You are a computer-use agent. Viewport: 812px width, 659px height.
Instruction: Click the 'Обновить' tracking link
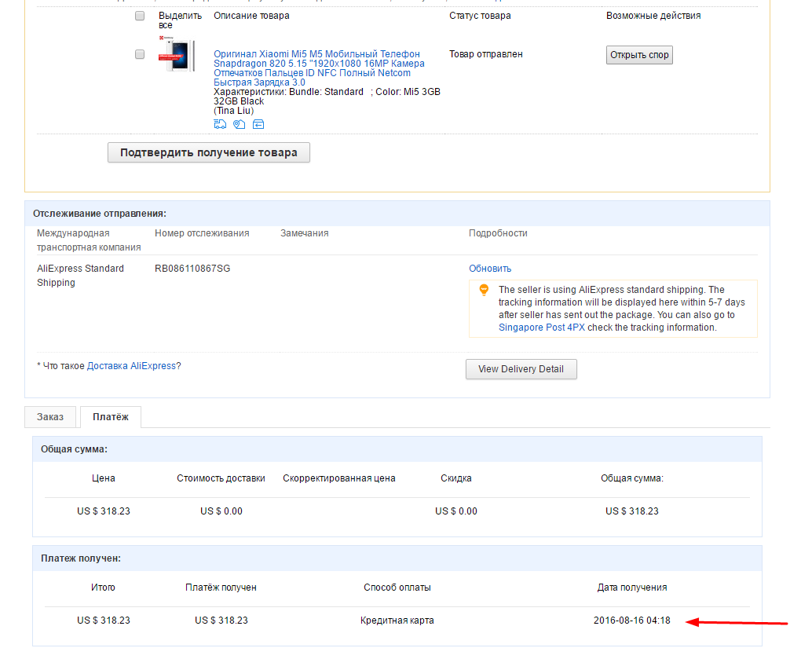click(490, 269)
